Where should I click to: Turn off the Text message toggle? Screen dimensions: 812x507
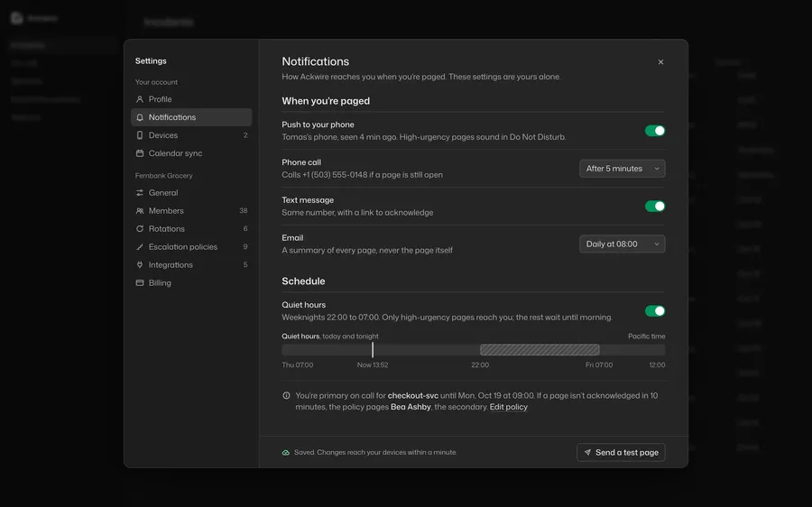655,206
